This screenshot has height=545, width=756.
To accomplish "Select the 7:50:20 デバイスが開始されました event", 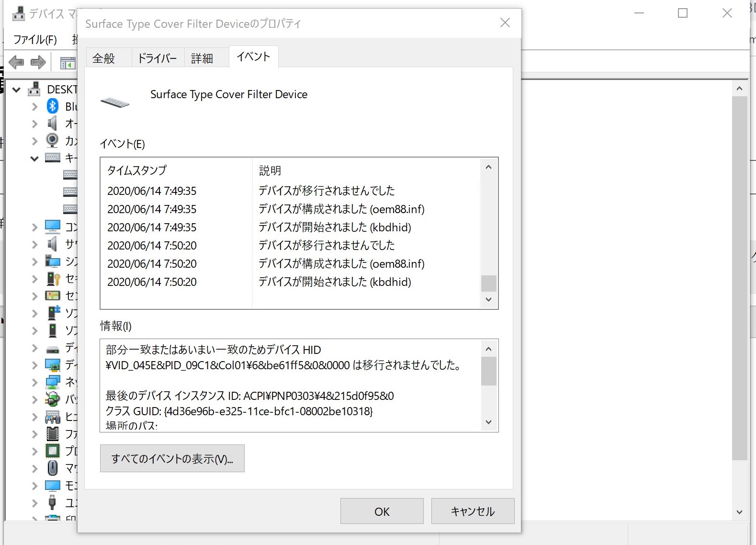I will click(x=291, y=282).
